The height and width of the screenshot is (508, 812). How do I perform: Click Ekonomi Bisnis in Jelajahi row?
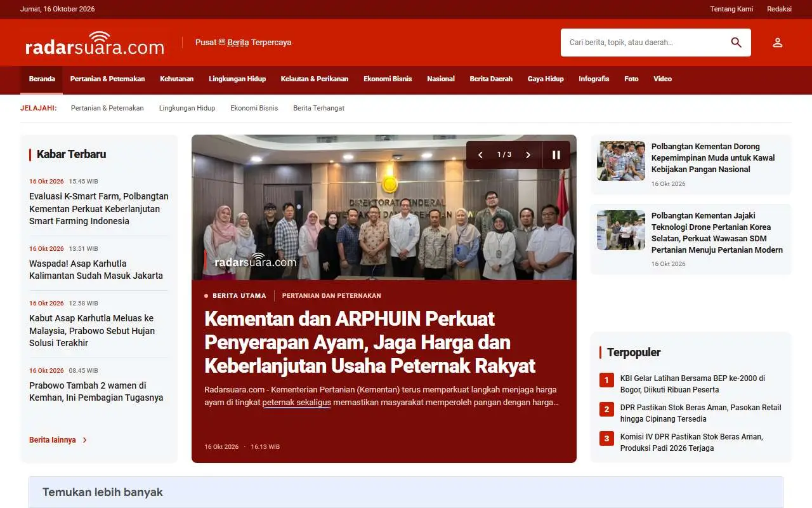click(254, 108)
